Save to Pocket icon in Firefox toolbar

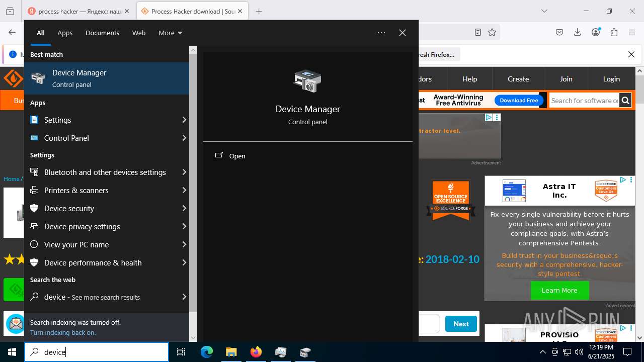click(x=559, y=32)
